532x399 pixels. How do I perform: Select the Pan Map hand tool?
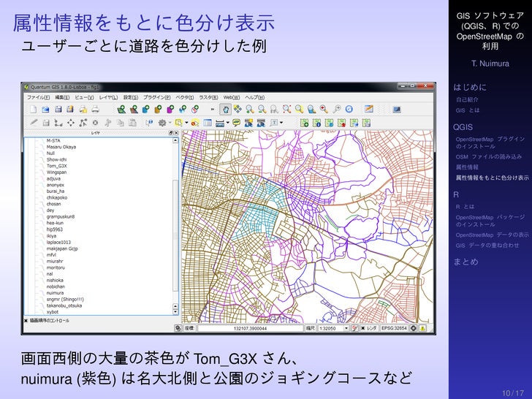225,110
